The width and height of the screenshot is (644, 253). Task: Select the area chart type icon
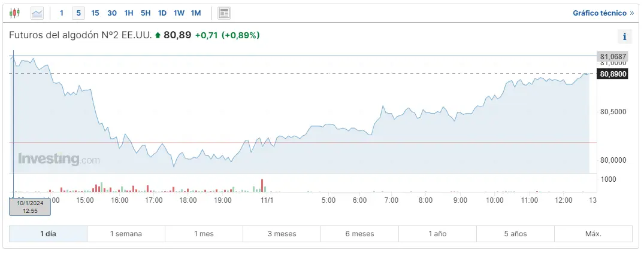coord(37,13)
